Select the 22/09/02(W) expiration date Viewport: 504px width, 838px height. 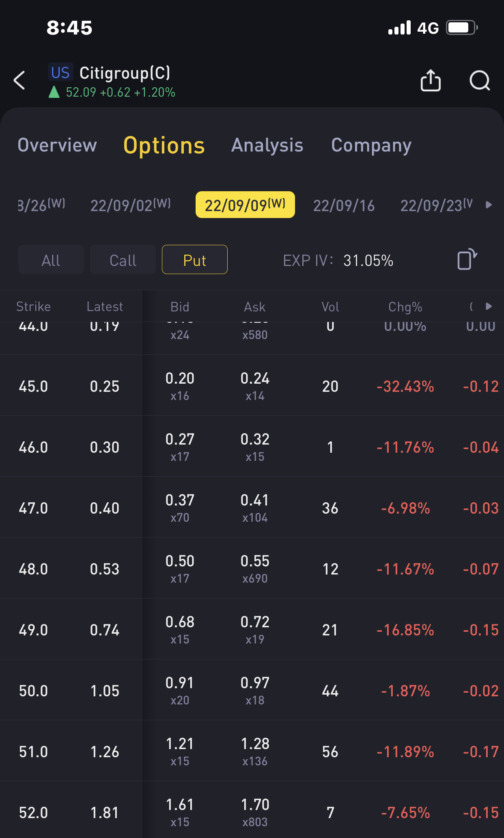tap(130, 205)
